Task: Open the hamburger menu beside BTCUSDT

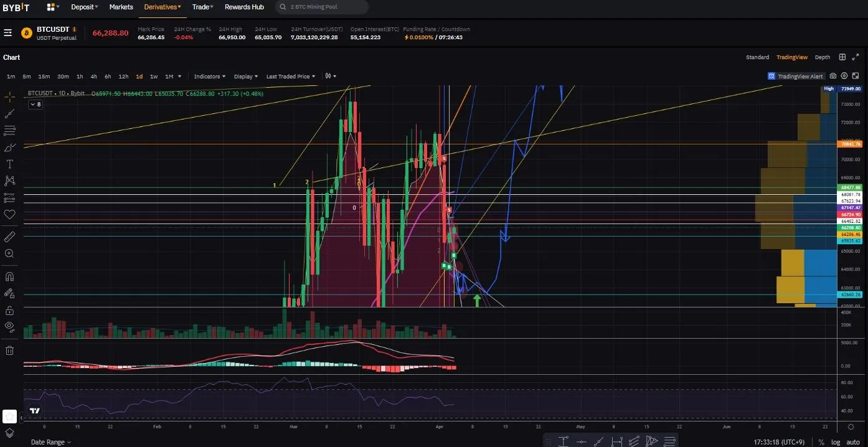Action: (8, 32)
